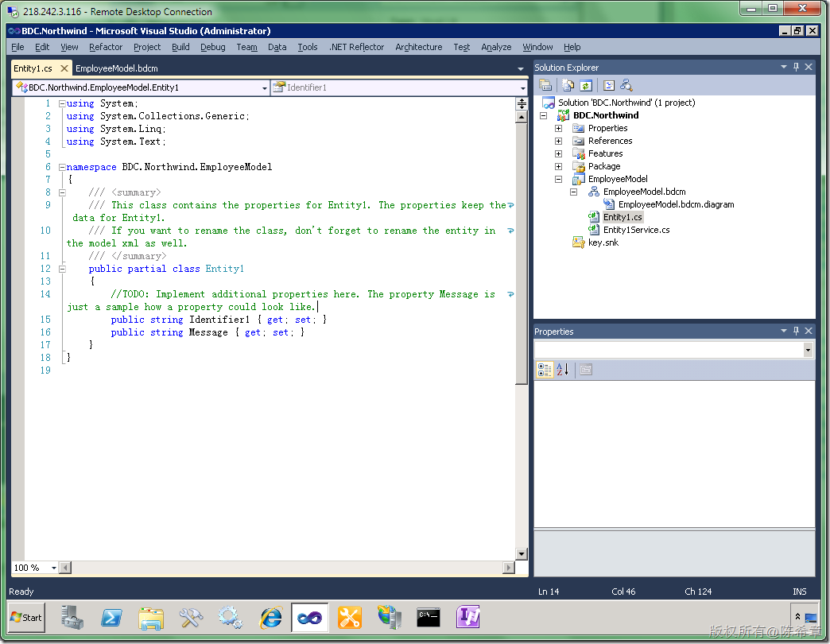Screen dimensions: 830x644
Task: Collapse the EmployeeModel folder node
Action: tap(558, 180)
